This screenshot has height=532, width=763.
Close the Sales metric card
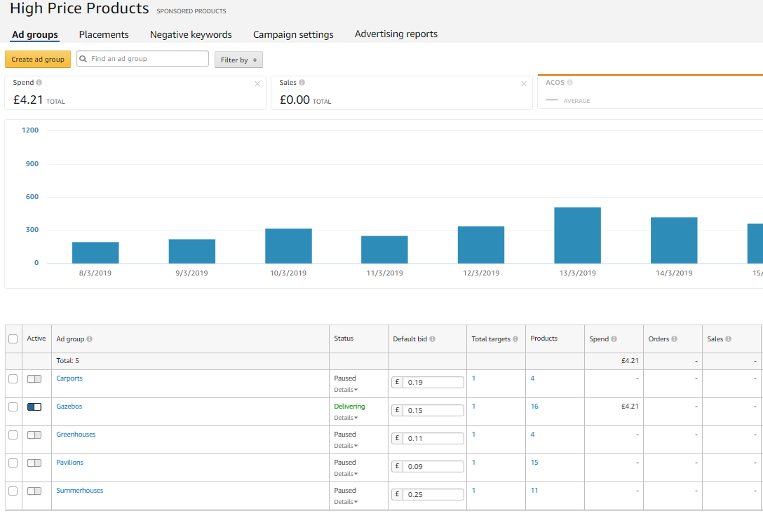(524, 84)
